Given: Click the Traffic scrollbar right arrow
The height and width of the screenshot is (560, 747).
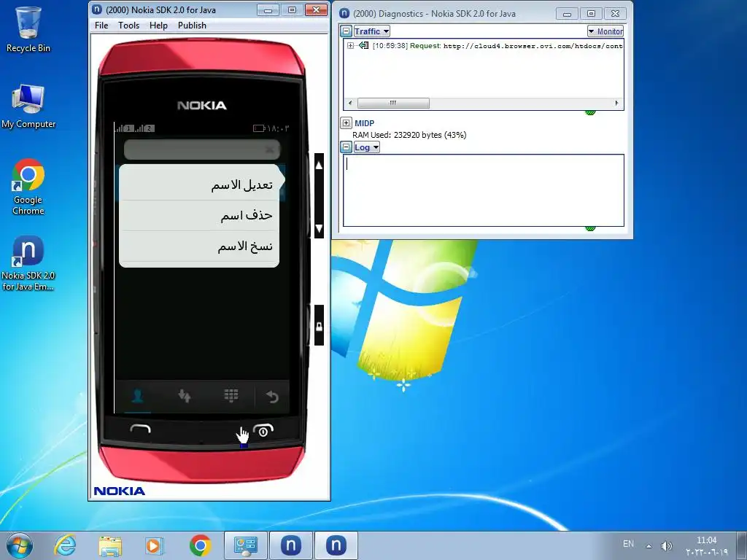Looking at the screenshot, I should (x=616, y=103).
